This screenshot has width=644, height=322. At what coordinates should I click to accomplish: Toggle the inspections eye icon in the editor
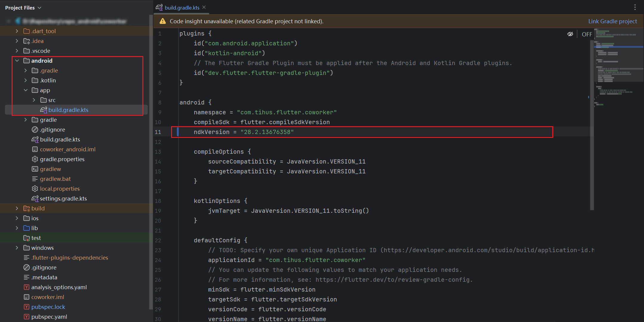tap(570, 34)
